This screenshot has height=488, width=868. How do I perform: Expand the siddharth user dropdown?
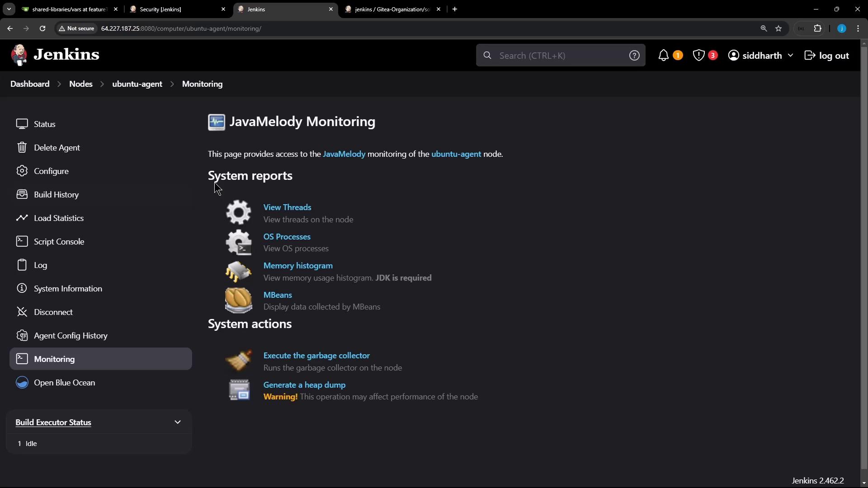[790, 56]
